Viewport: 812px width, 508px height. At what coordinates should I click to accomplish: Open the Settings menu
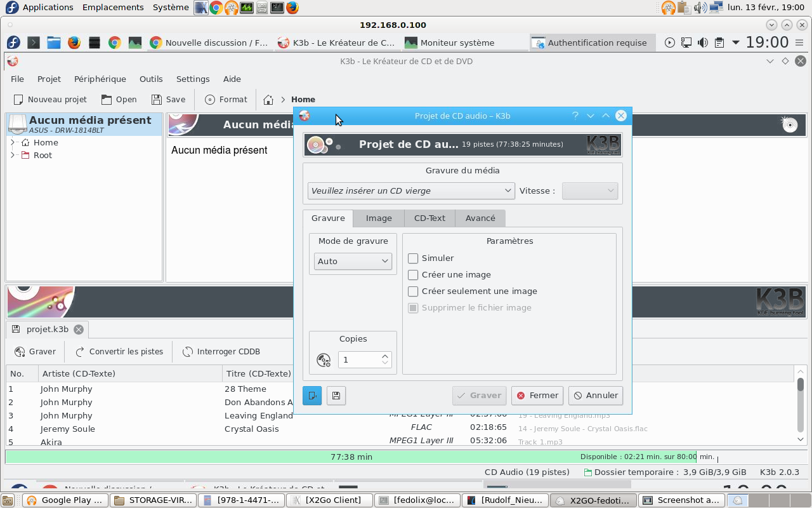coord(193,79)
